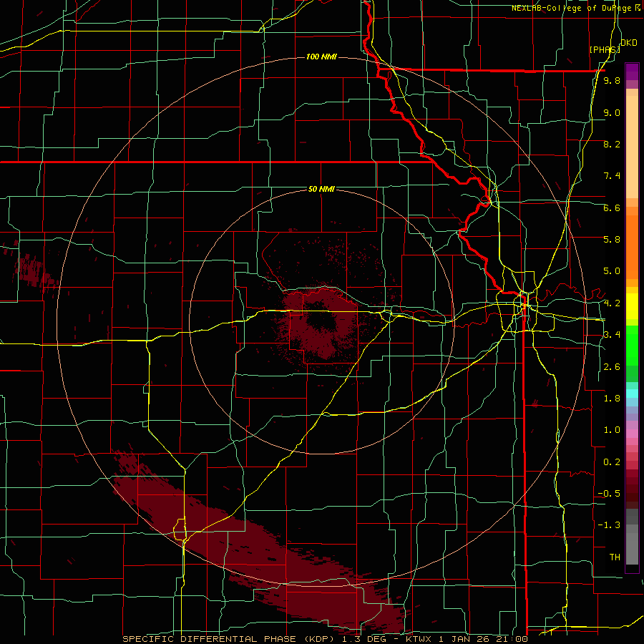The height and width of the screenshot is (644, 644).
Task: Click the 1 JAN 26 date text
Action: pos(464,639)
